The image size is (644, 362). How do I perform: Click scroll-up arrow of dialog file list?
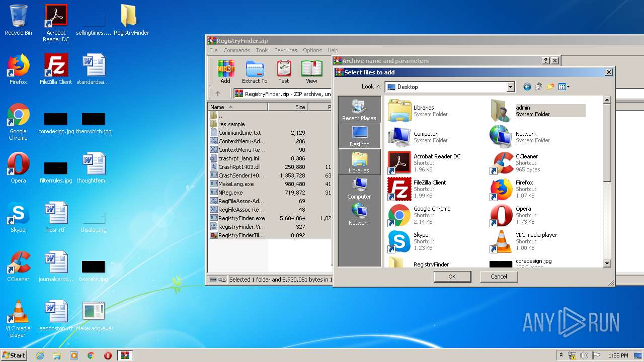pyautogui.click(x=607, y=100)
